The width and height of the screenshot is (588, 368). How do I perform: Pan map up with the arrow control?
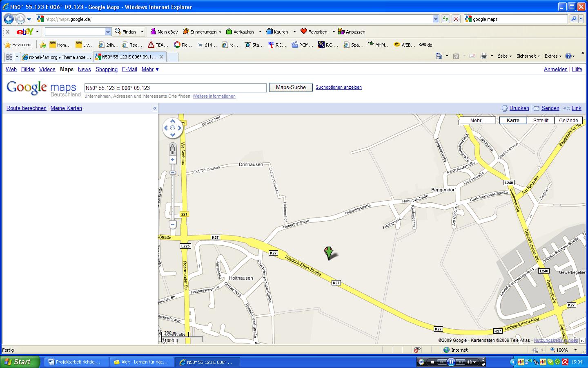coord(173,121)
